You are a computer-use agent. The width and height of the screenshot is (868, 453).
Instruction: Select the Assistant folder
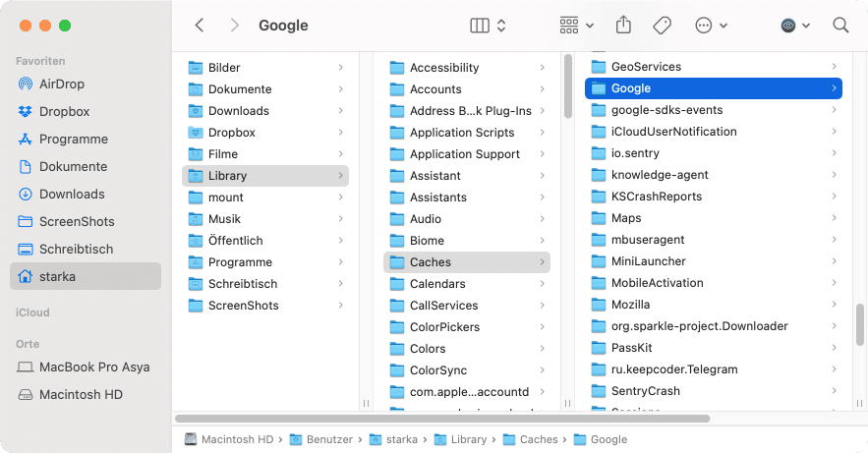click(x=467, y=176)
